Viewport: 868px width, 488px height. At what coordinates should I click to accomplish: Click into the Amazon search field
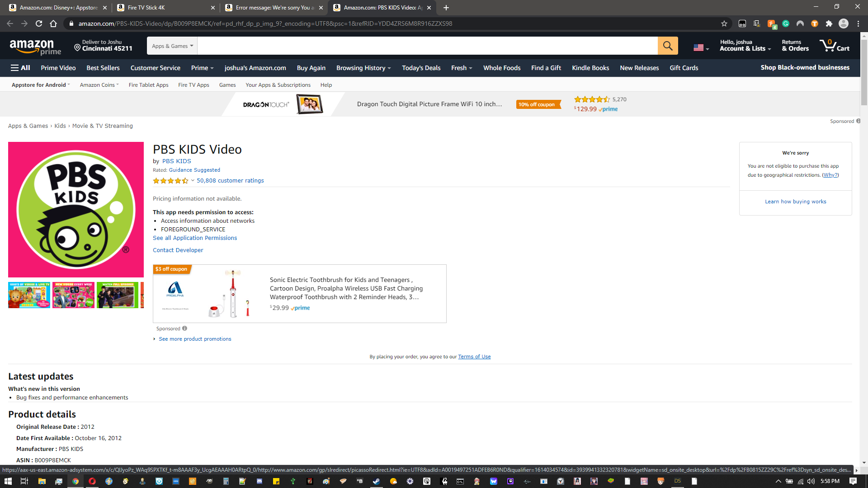pos(427,46)
